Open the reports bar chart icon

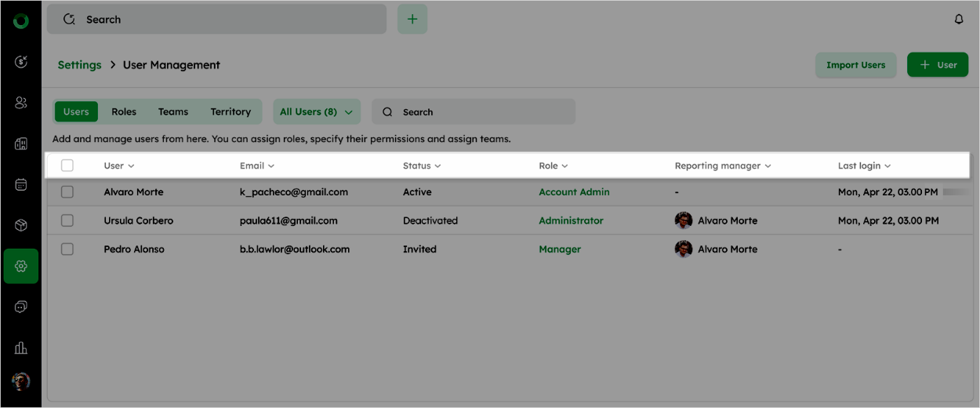pyautogui.click(x=21, y=348)
